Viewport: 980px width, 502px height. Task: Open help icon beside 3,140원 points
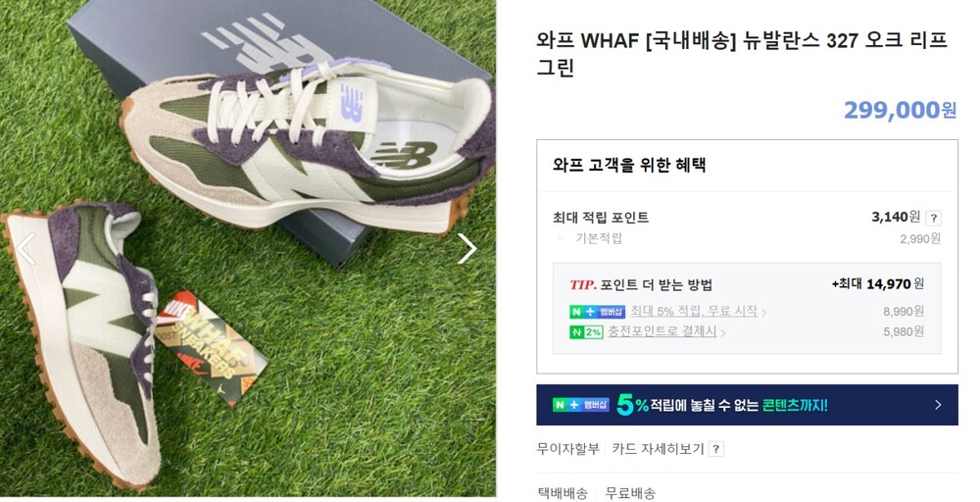pos(933,219)
